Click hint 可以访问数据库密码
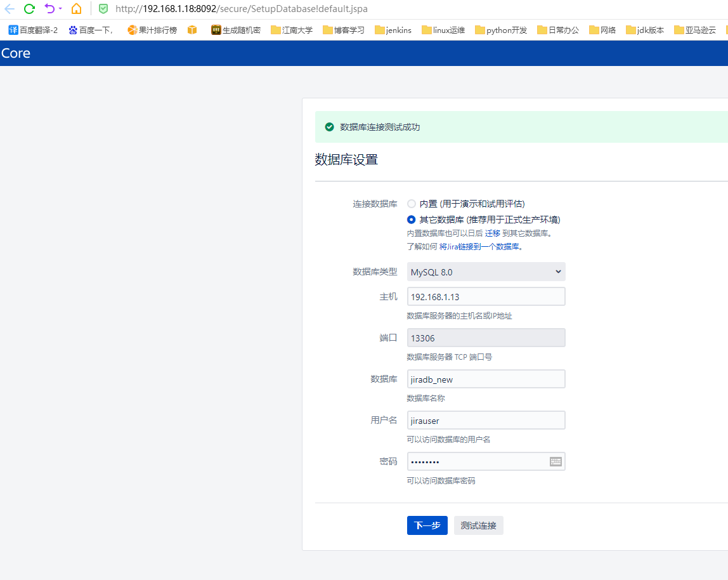Screen dimensions: 728x580 point(441,480)
